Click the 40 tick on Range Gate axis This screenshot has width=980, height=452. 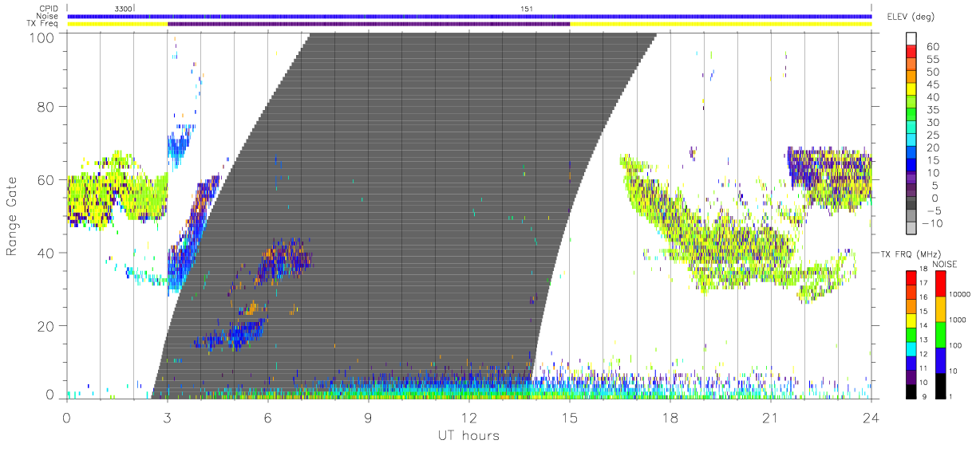(x=45, y=253)
